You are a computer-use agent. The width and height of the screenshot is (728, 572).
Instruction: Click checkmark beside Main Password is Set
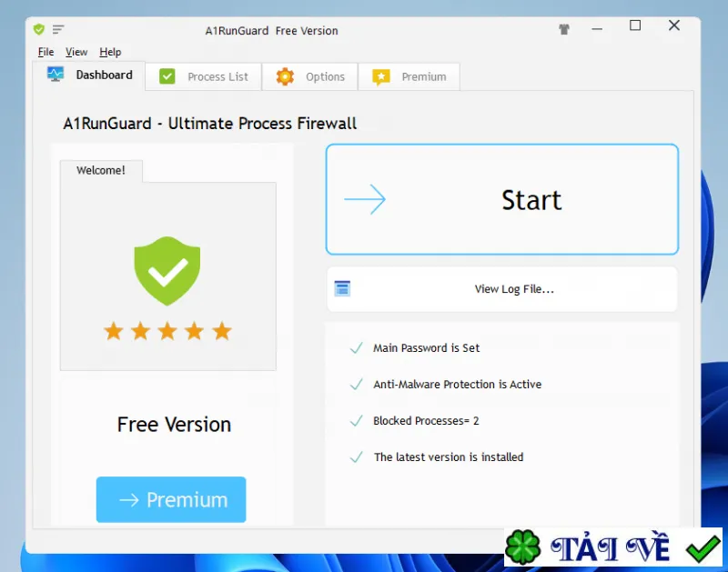[x=356, y=348]
